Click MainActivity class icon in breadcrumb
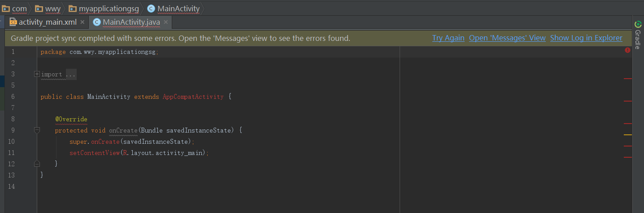Viewport: 644px width, 213px height. pos(151,8)
